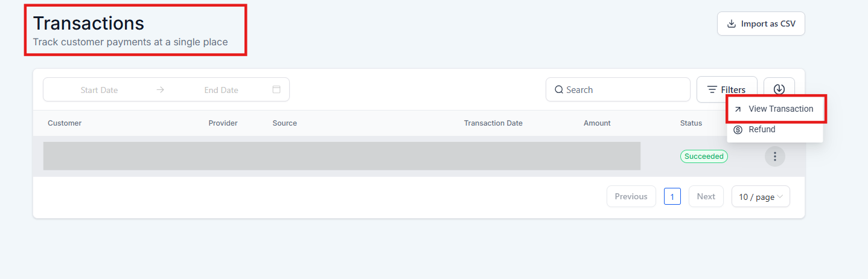Click the Start Date field
Viewport: 868px width, 279px height.
click(99, 90)
